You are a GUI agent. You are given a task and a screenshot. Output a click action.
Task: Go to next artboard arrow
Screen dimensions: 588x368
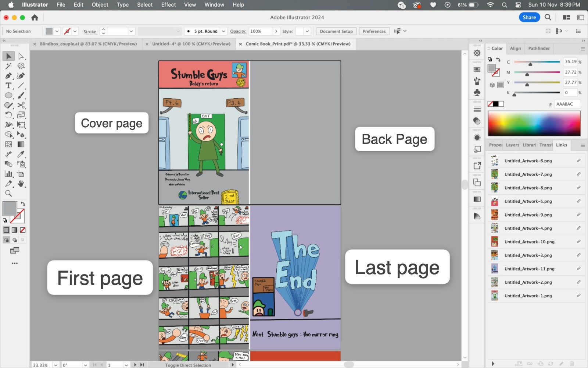tap(135, 365)
